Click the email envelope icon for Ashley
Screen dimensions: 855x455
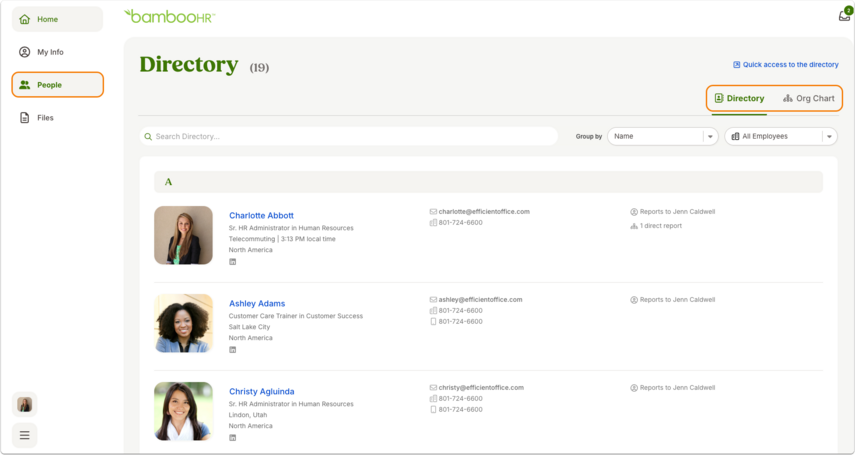click(433, 300)
